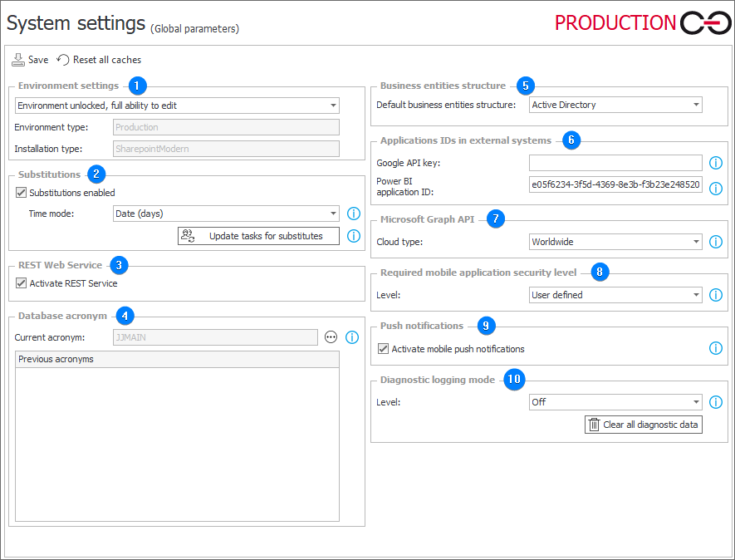
Task: Click the REST Web Service group title
Action: tap(60, 265)
